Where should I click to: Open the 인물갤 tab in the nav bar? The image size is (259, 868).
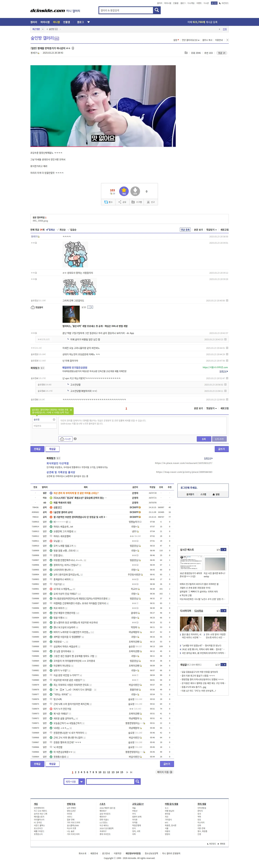coord(67,22)
